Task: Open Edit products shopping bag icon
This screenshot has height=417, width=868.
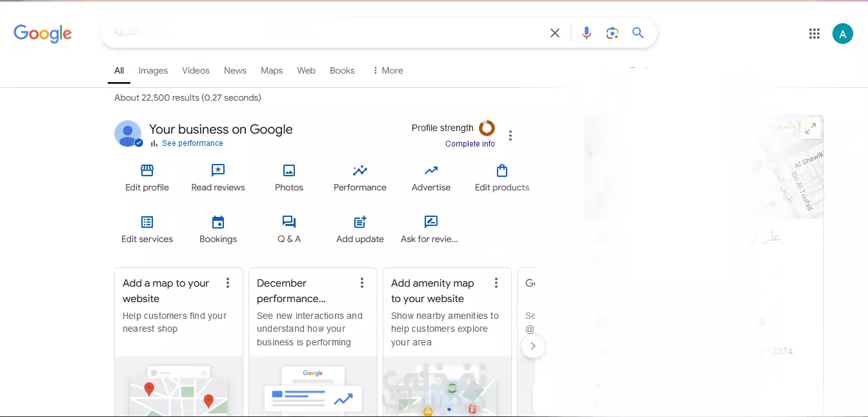Action: 502,170
